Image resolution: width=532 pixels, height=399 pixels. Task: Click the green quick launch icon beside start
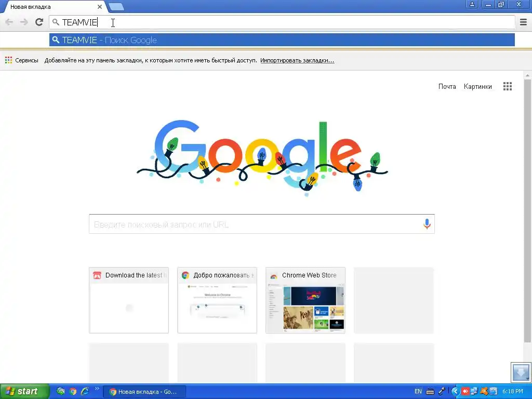click(61, 392)
